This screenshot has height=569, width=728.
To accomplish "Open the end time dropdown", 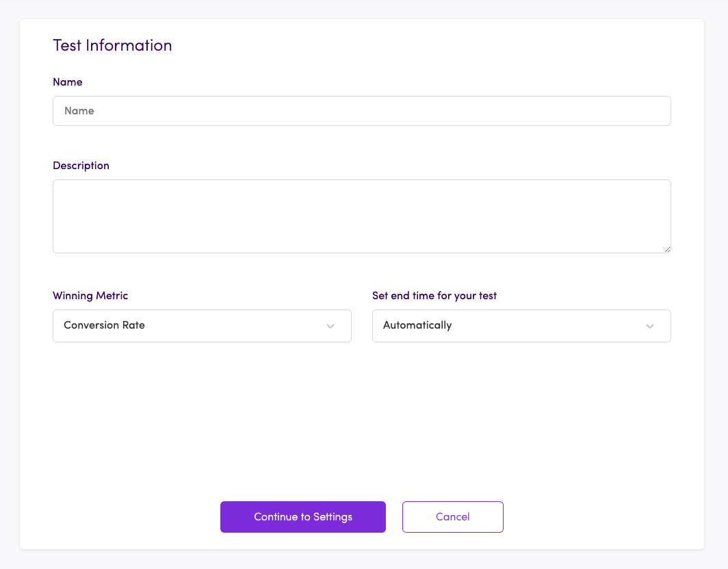I will click(521, 326).
